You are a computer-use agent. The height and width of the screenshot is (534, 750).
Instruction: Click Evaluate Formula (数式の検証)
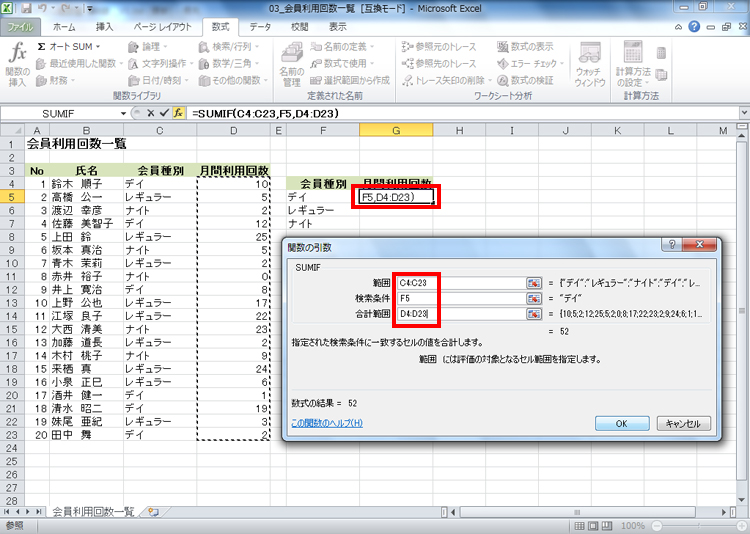(x=525, y=80)
